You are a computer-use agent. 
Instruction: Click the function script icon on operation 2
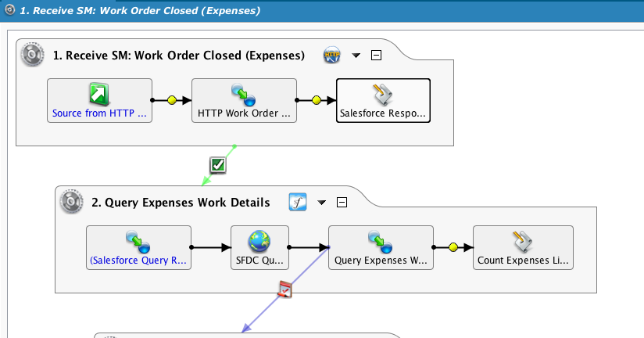pos(298,203)
